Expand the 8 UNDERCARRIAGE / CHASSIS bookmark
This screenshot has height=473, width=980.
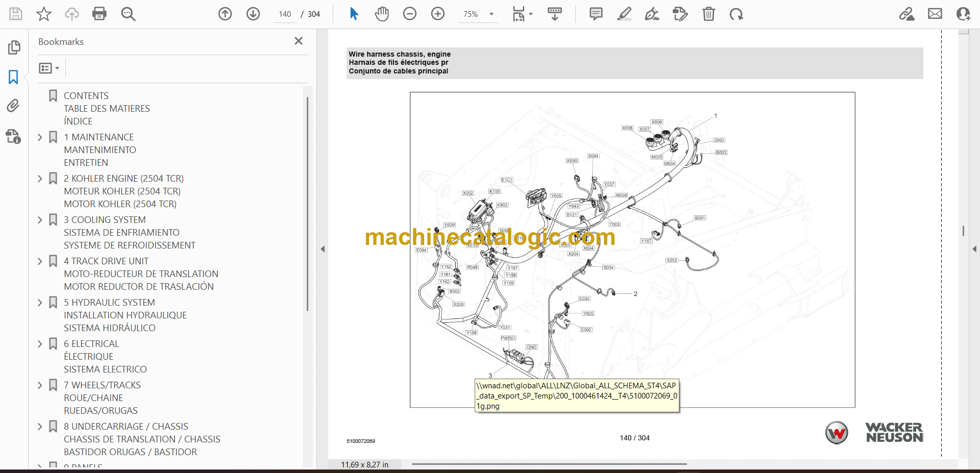(40, 427)
